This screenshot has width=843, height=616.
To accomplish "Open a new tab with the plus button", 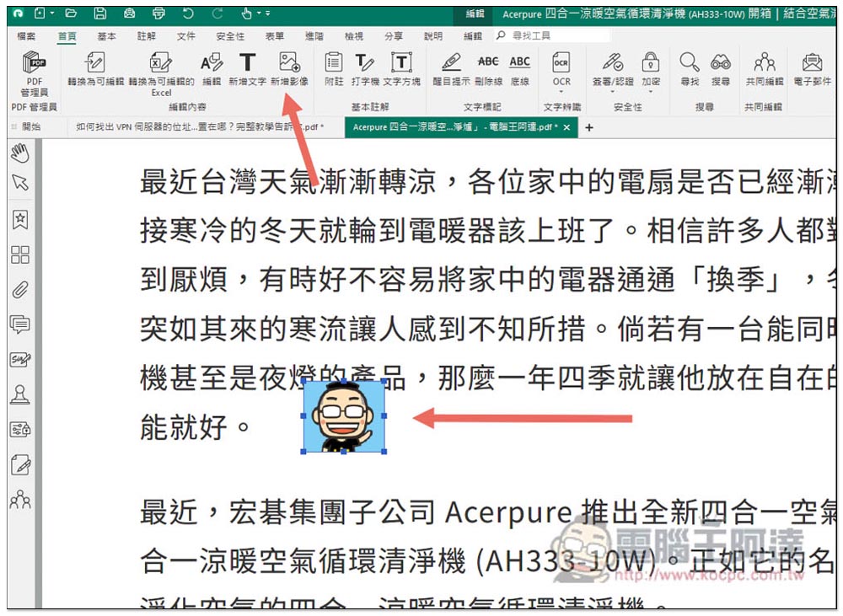I will pyautogui.click(x=588, y=127).
